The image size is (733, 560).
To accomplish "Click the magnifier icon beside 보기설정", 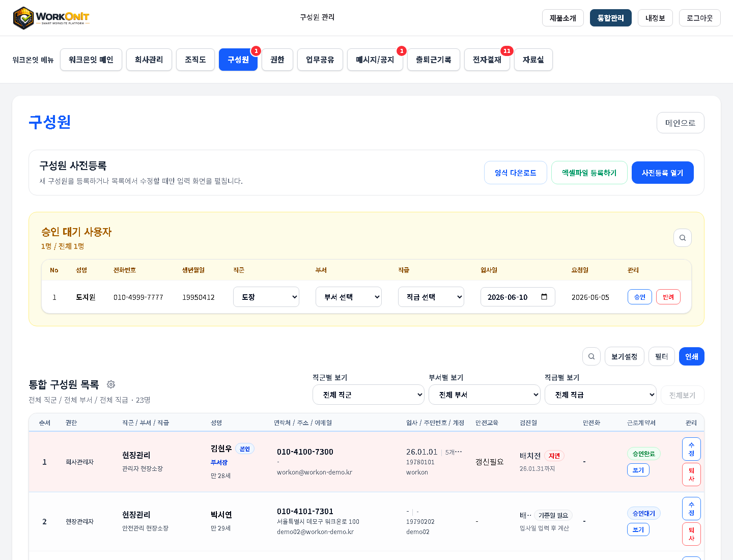I will [591, 356].
